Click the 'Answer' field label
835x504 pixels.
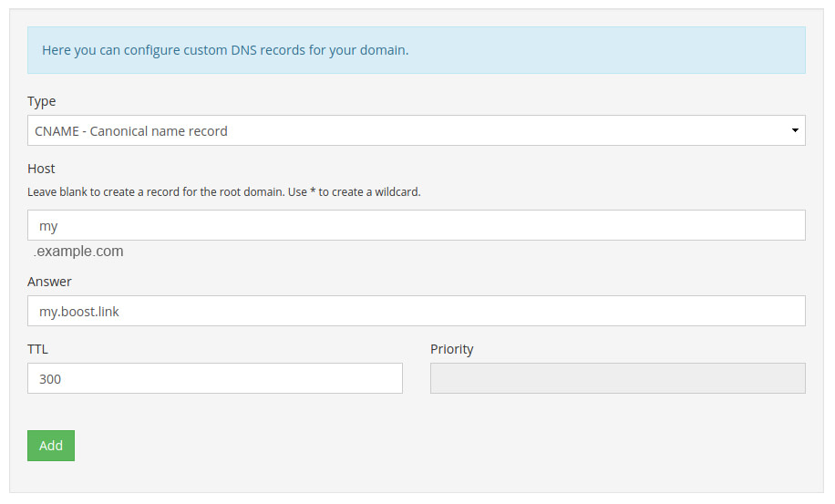pyautogui.click(x=49, y=282)
